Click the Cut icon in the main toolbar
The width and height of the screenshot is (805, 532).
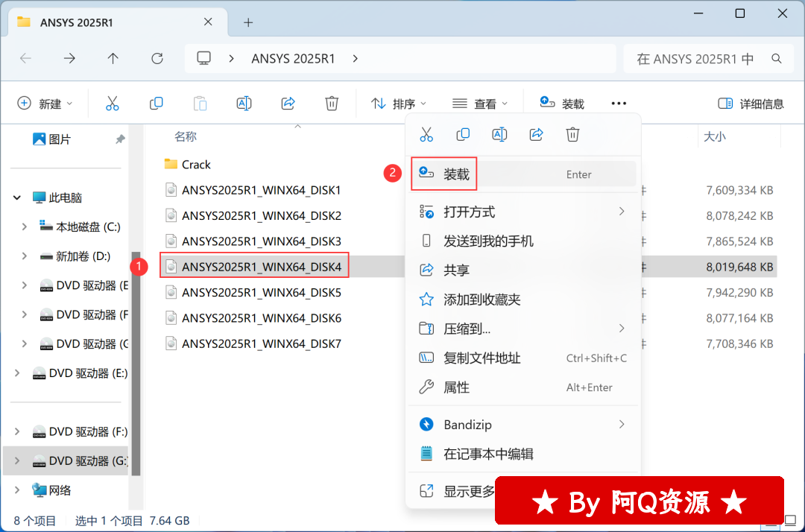[x=112, y=104]
